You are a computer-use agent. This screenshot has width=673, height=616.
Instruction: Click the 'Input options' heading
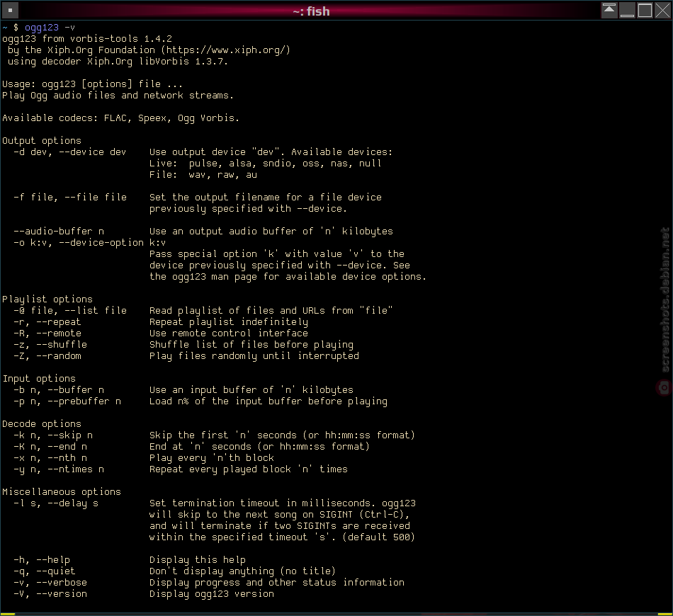[x=39, y=379]
